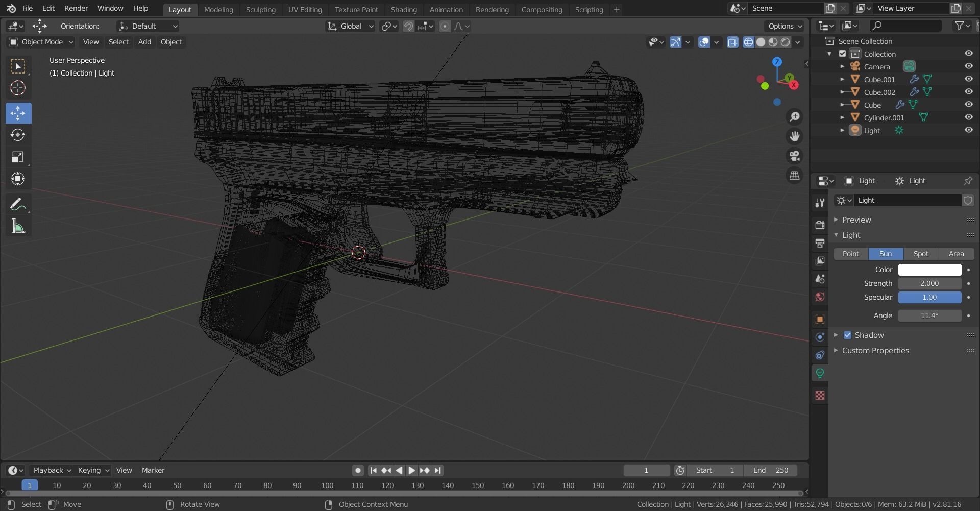Set light type to Point
This screenshot has height=511, width=980.
851,254
